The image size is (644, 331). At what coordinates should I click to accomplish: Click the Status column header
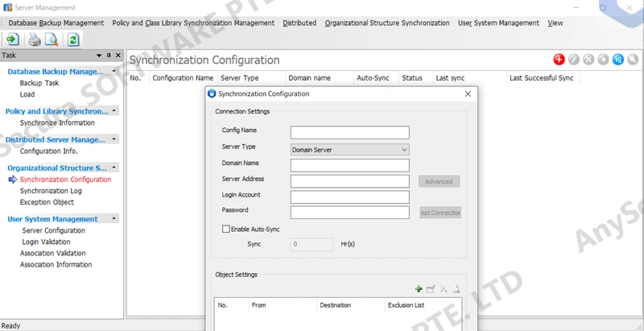pos(415,78)
